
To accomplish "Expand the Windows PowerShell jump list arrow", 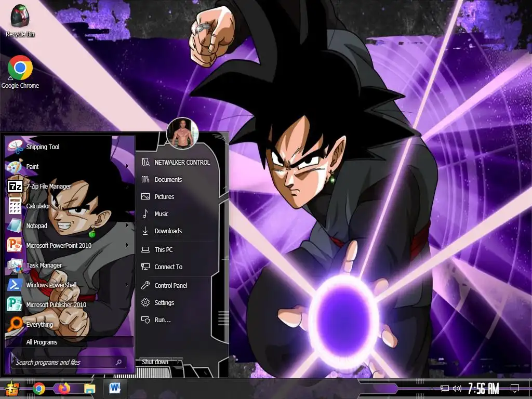I will click(x=127, y=285).
